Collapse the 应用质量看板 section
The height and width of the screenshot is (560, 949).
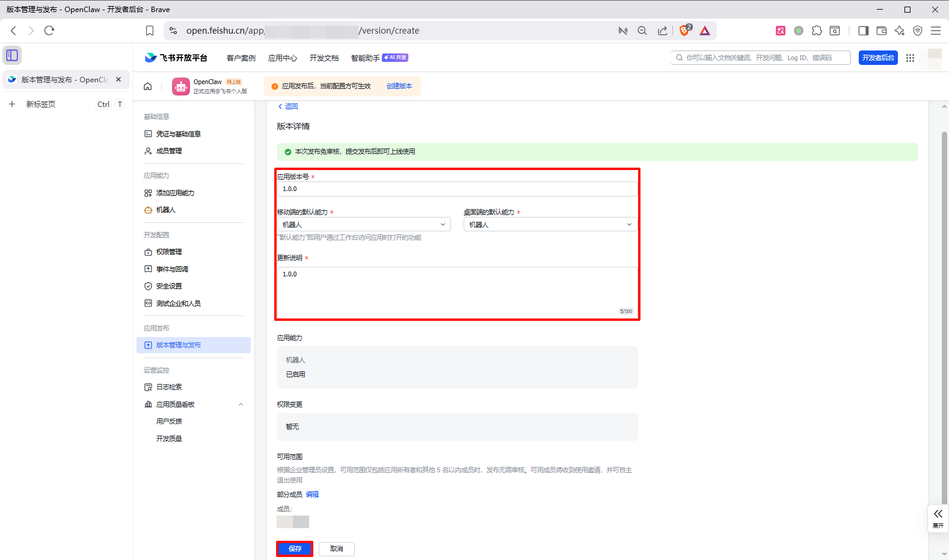click(x=241, y=404)
